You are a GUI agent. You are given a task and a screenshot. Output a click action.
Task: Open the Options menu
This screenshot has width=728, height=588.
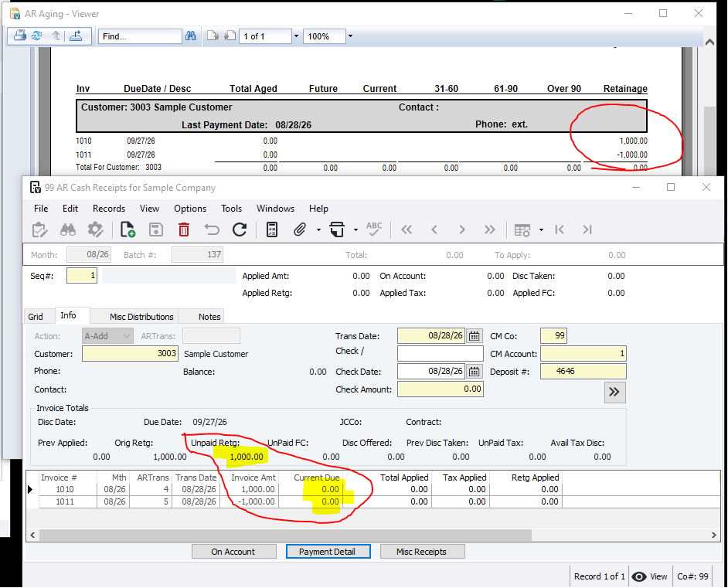pos(190,209)
